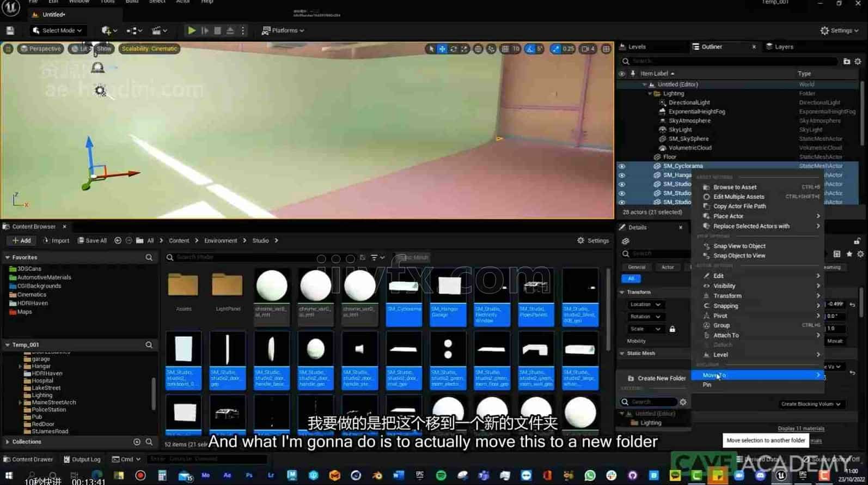Click Save All in Content Browser
The image size is (868, 485).
tap(92, 241)
